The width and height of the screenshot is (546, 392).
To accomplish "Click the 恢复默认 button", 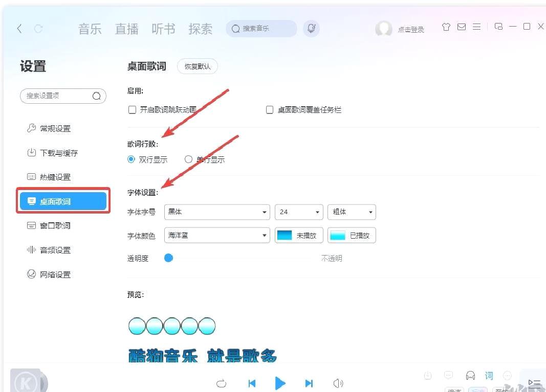I will coord(198,66).
